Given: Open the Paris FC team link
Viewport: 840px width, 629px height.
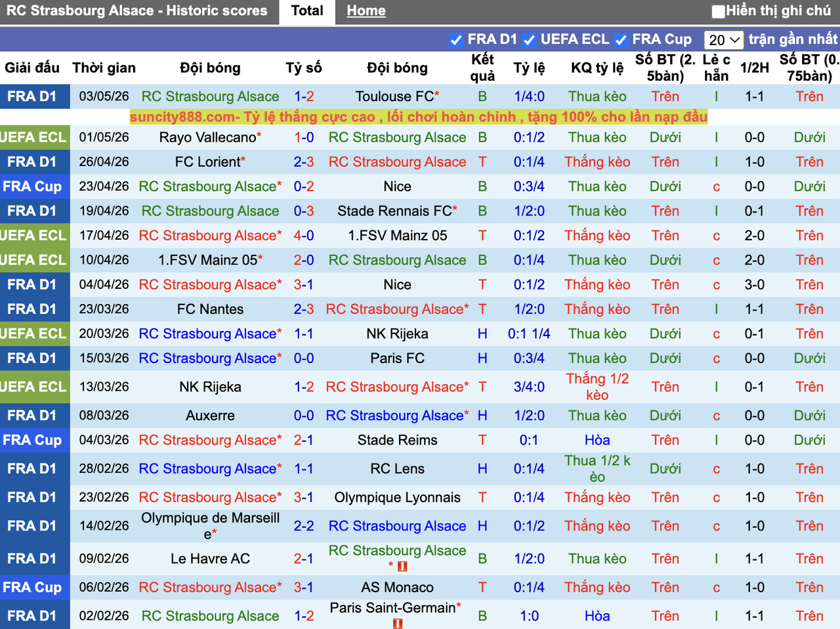Looking at the screenshot, I should pyautogui.click(x=398, y=358).
